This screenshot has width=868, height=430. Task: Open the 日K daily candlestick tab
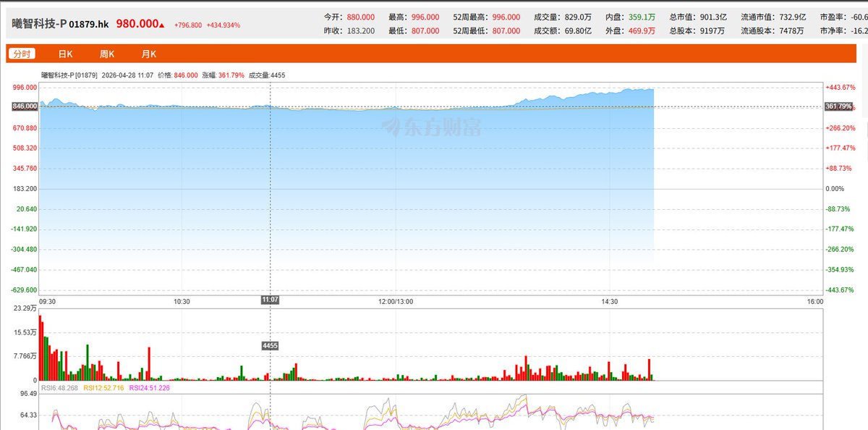[x=66, y=54]
